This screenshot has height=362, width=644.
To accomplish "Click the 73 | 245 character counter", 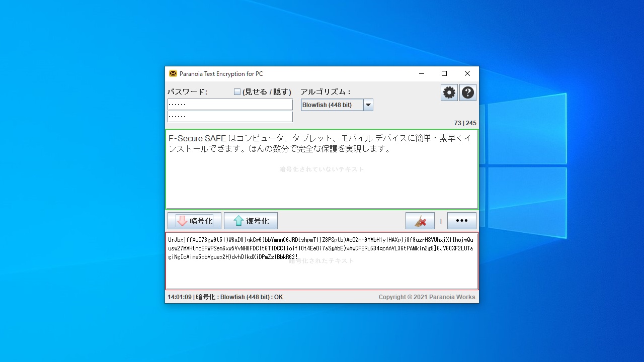I will [465, 123].
